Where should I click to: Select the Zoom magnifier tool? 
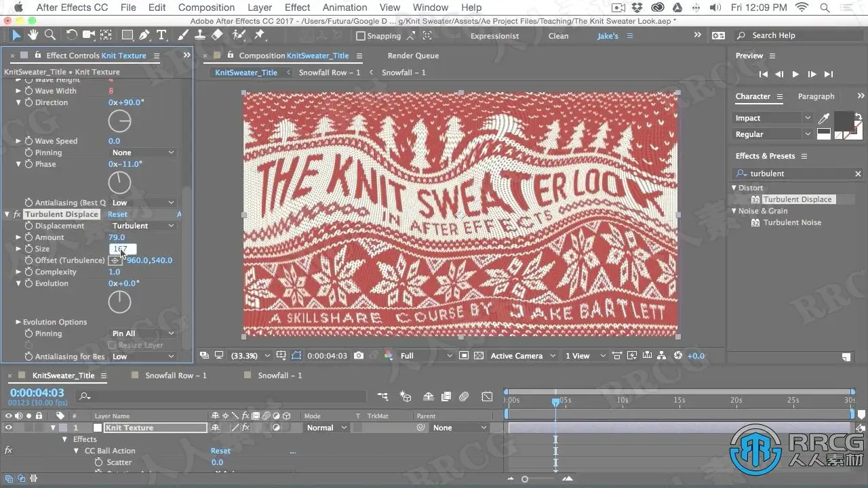tap(50, 35)
